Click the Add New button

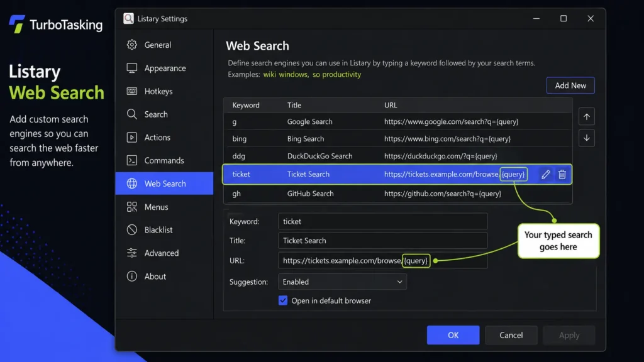[x=570, y=85]
